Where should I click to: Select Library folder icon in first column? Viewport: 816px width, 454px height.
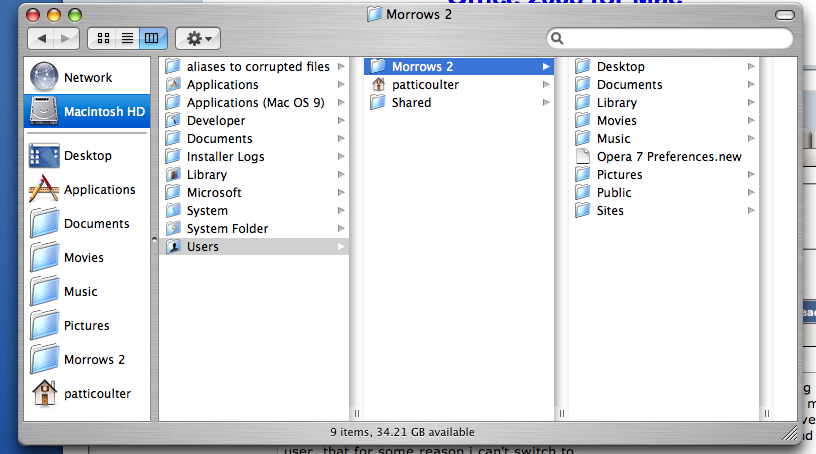point(173,174)
